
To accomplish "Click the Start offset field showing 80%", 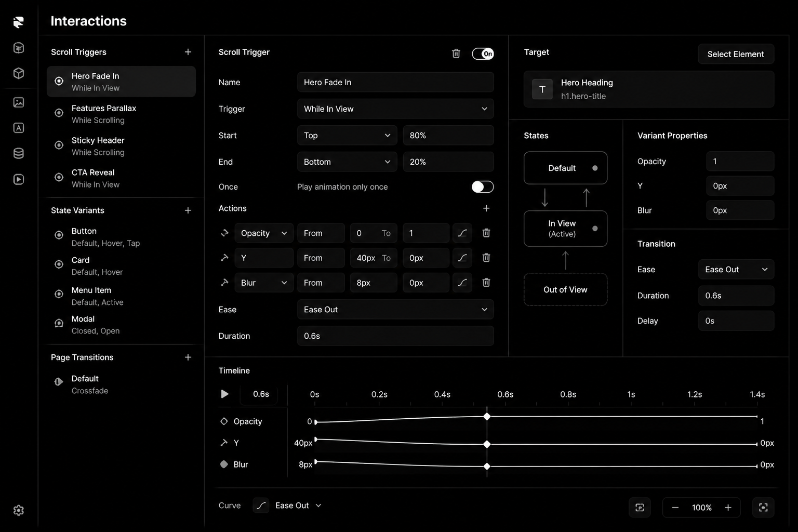I will pos(448,135).
